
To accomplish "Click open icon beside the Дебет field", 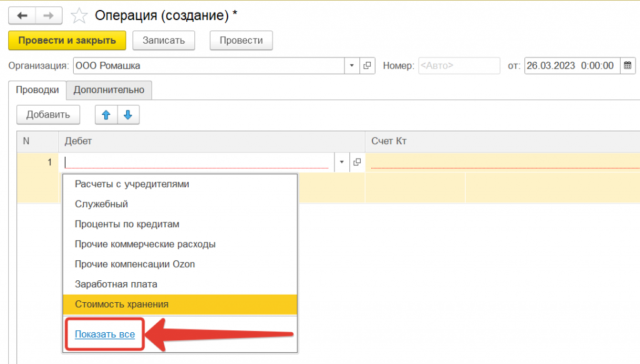I will (x=357, y=162).
